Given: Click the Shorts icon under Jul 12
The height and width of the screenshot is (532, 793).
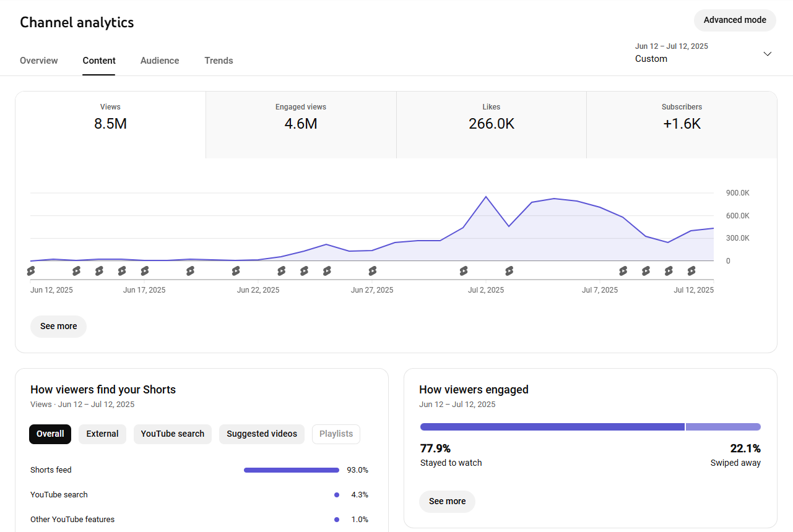Looking at the screenshot, I should pyautogui.click(x=691, y=270).
